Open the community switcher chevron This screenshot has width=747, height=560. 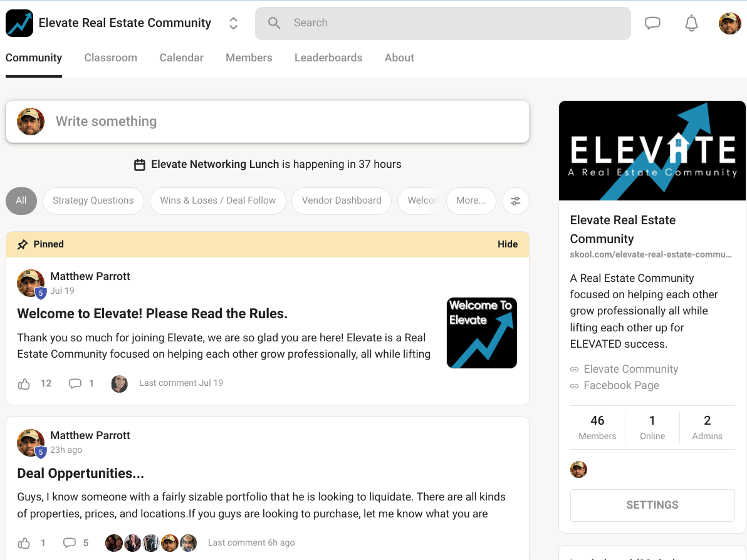point(232,23)
